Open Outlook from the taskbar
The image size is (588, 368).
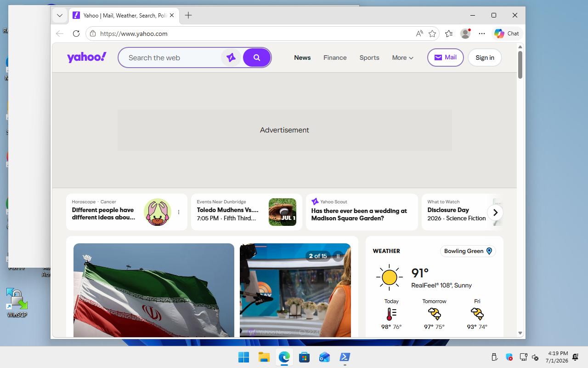coord(324,357)
